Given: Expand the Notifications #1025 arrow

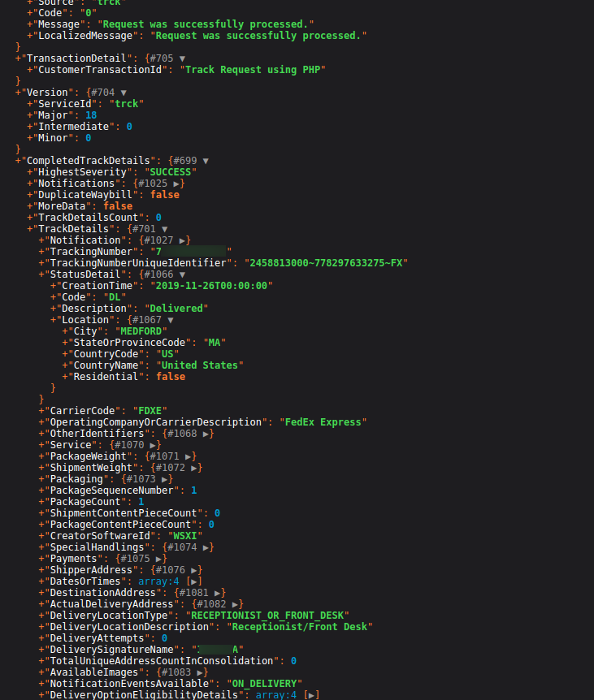Looking at the screenshot, I should point(179,184).
